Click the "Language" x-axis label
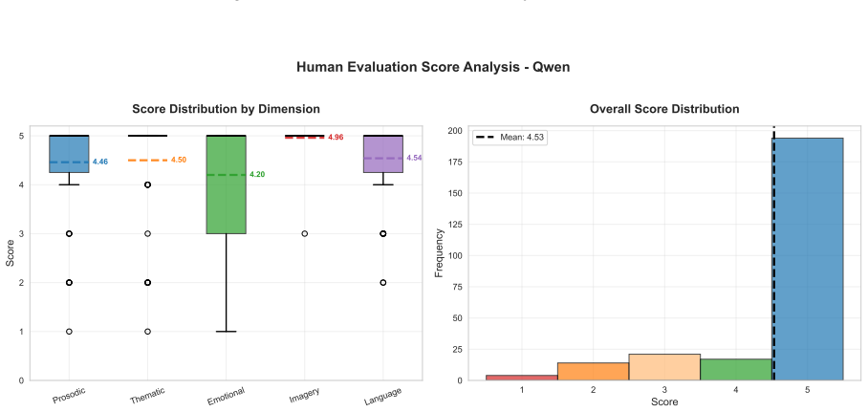The width and height of the screenshot is (868, 412). [383, 396]
